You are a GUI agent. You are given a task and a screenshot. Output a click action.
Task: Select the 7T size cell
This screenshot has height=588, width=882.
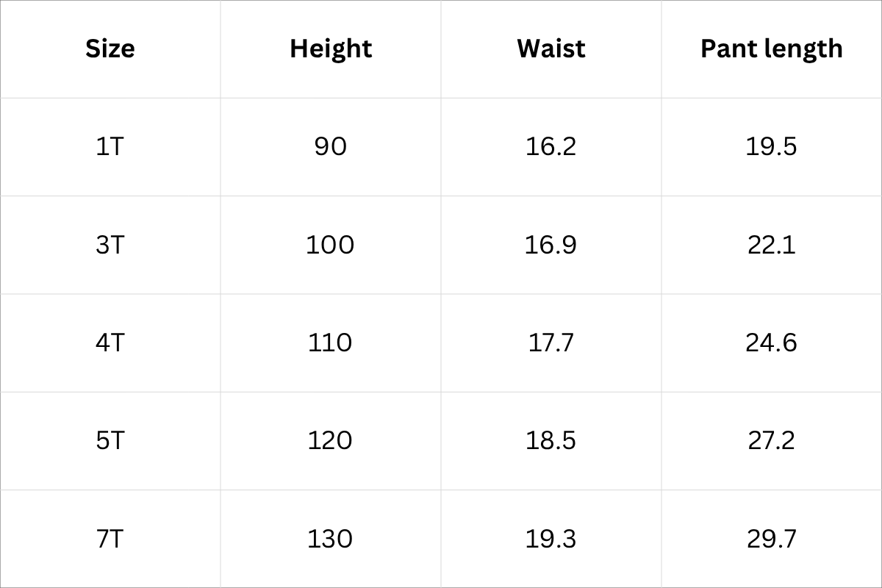coord(110,539)
